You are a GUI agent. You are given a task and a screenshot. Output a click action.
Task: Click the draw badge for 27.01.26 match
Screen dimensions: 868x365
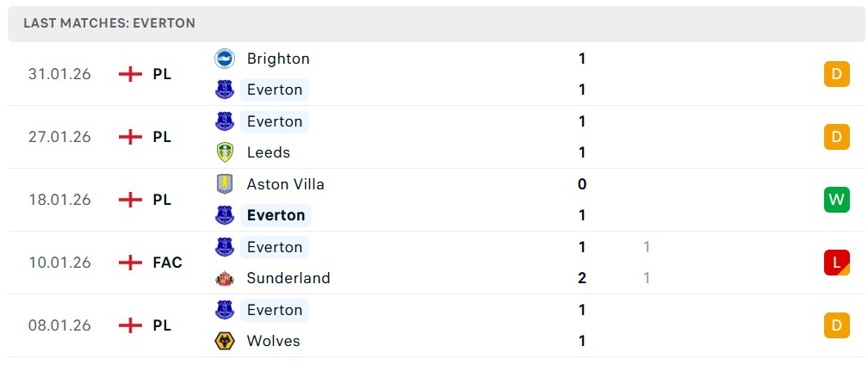tap(836, 137)
